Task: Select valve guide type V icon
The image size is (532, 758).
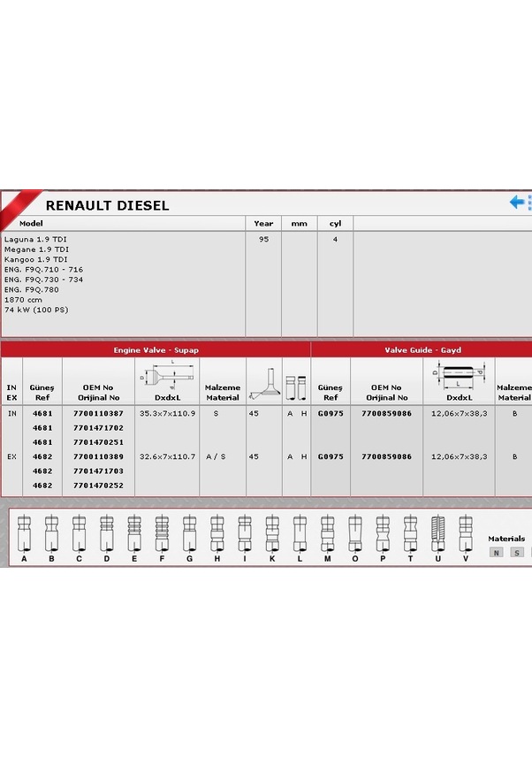Action: point(466,533)
